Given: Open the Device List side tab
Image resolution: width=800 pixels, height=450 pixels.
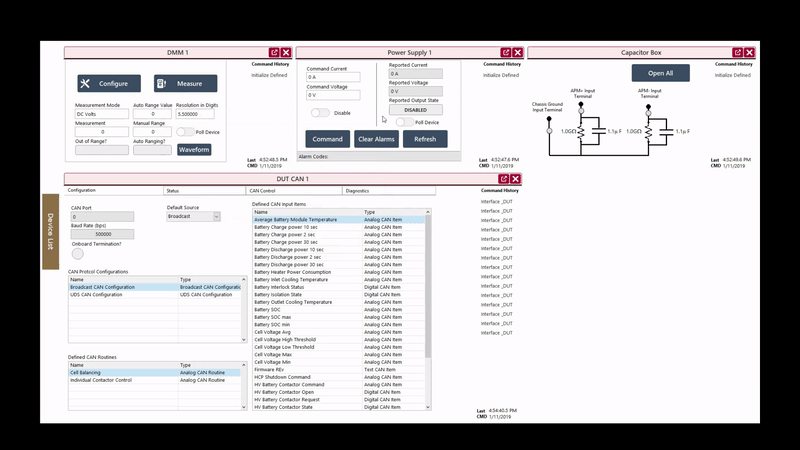Looking at the screenshot, I should click(51, 232).
